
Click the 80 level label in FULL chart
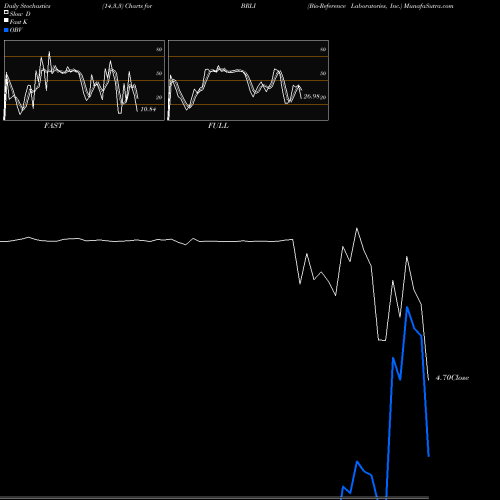click(x=323, y=49)
